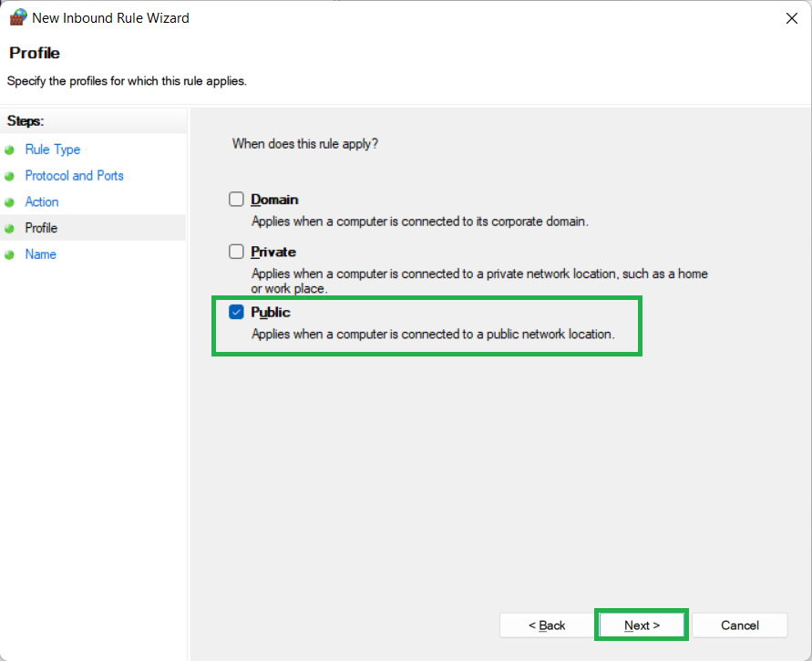Click the checkmark inside the Public checkbox
812x661 pixels.
pos(236,311)
